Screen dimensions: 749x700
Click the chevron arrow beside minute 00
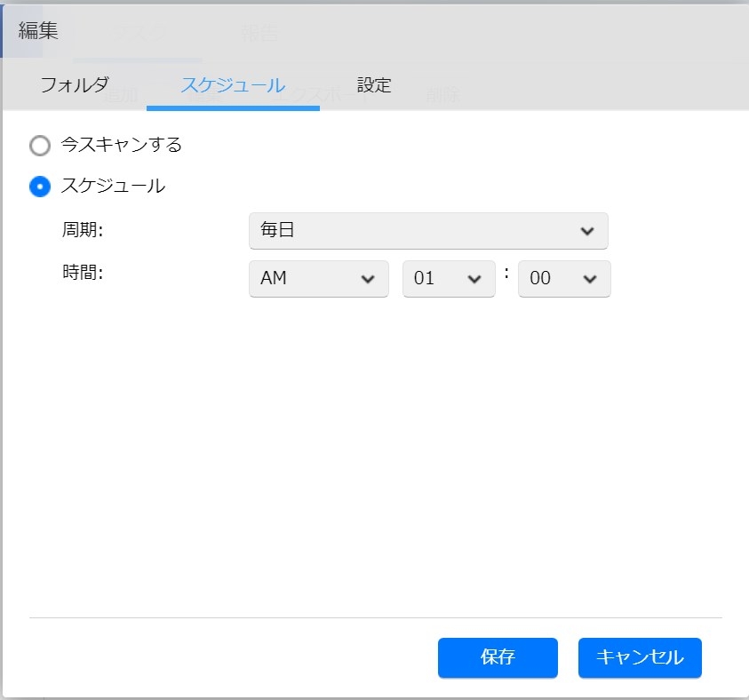point(589,279)
